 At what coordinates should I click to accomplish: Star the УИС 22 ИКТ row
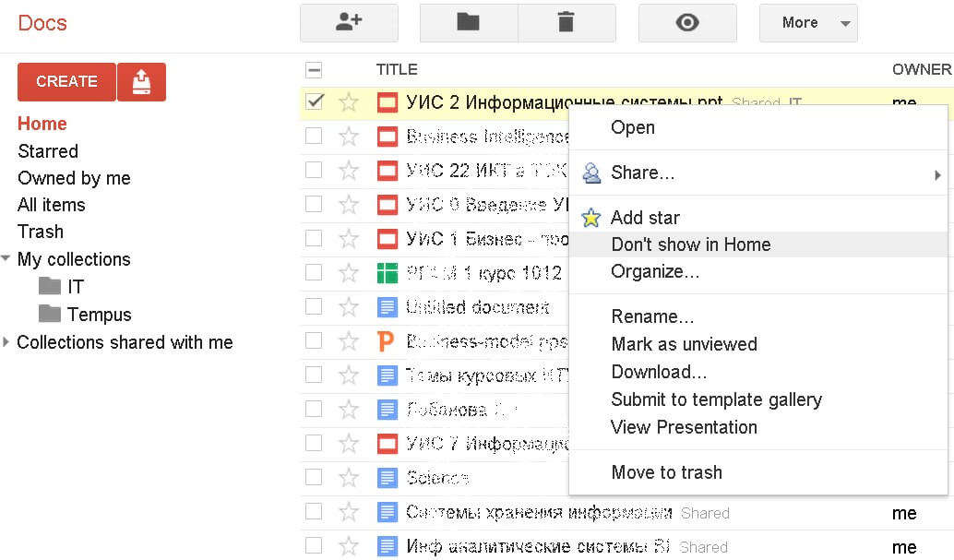pos(348,170)
